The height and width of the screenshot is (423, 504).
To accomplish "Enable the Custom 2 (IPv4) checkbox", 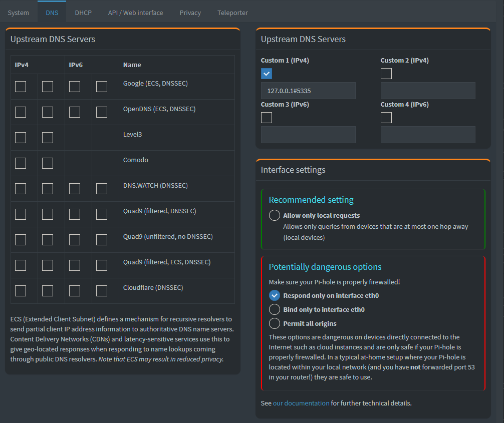I will pos(386,74).
